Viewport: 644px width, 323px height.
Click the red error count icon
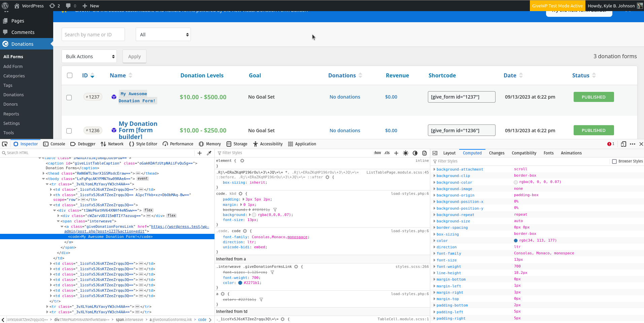click(611, 144)
